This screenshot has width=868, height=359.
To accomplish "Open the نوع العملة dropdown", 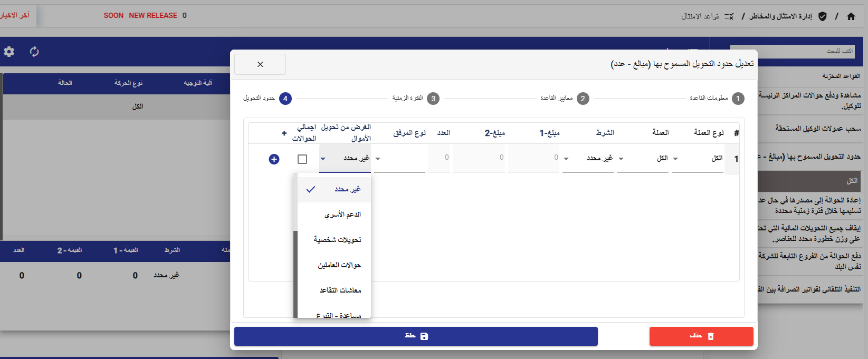I will pyautogui.click(x=698, y=159).
